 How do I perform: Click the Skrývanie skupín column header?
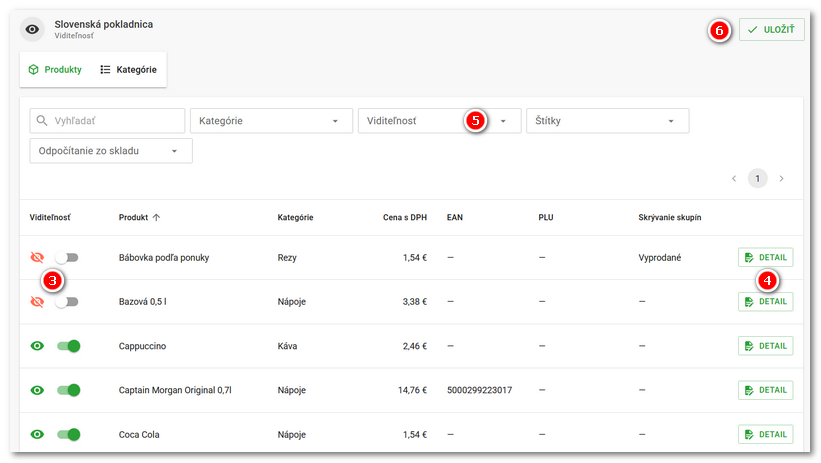[x=670, y=217]
